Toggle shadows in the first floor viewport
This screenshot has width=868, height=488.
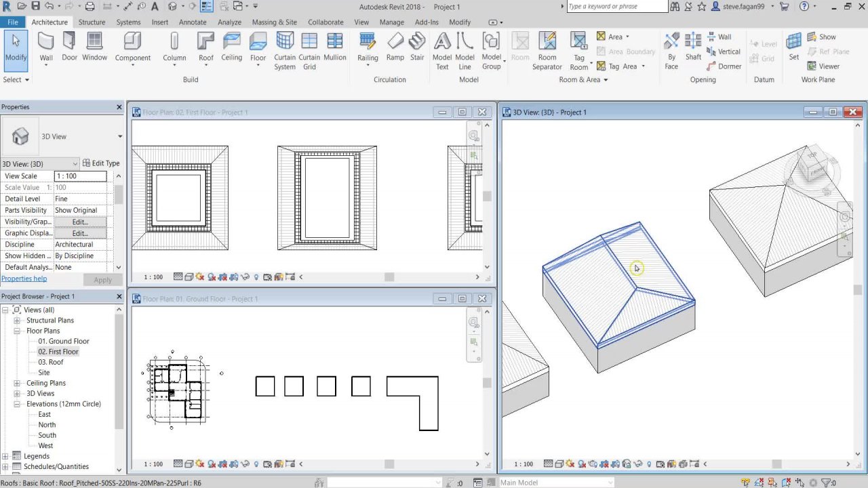coord(211,277)
